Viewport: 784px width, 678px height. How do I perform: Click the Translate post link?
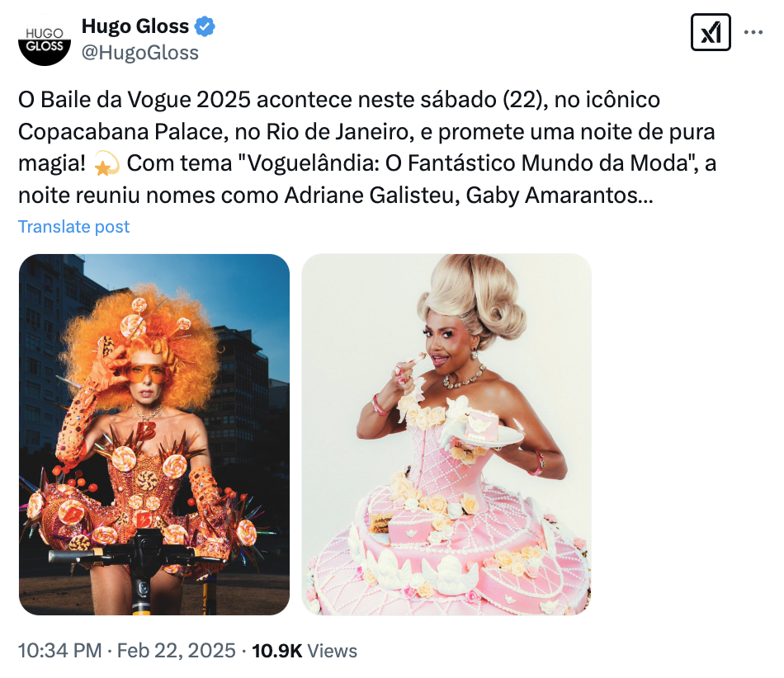[74, 227]
